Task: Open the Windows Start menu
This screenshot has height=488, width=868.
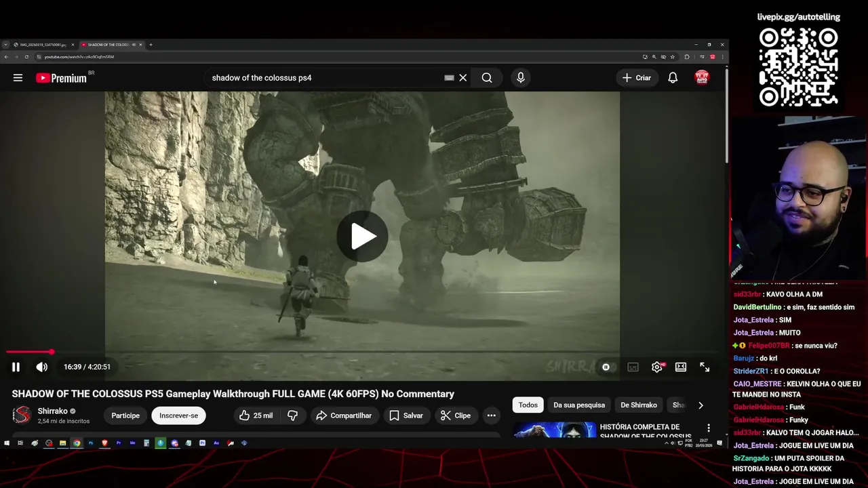Action: 6,443
